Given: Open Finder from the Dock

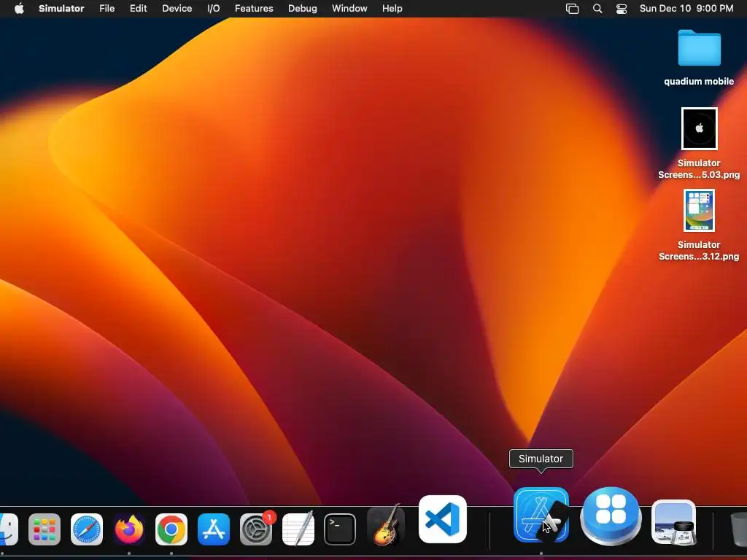Looking at the screenshot, I should (x=7, y=529).
